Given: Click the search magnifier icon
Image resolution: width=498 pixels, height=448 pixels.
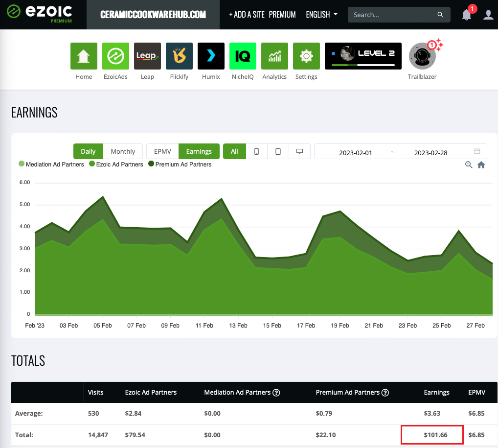Looking at the screenshot, I should point(440,15).
